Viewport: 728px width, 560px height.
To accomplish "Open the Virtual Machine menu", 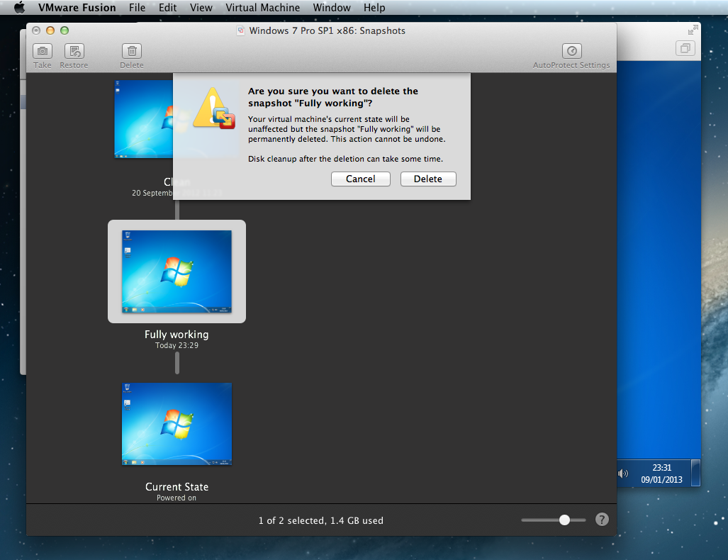I will pyautogui.click(x=262, y=8).
